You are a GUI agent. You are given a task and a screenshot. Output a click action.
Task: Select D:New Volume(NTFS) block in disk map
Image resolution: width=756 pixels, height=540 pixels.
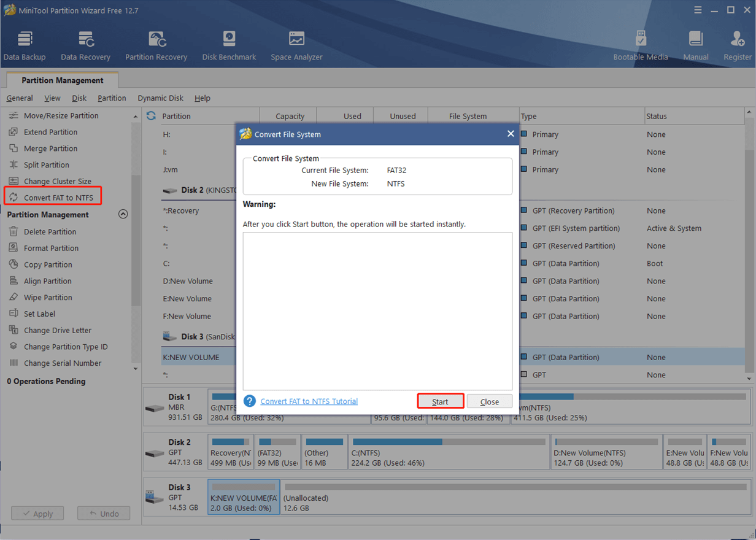pyautogui.click(x=606, y=452)
